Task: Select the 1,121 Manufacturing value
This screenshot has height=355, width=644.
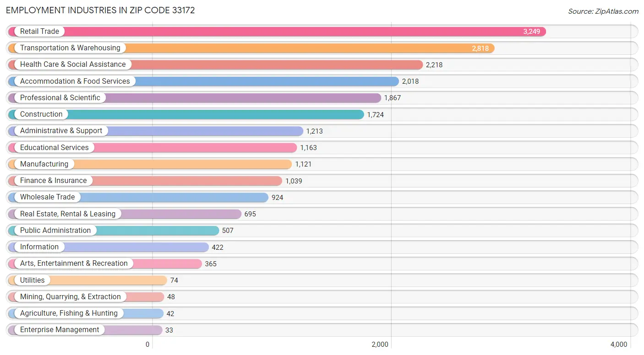Action: pos(304,164)
